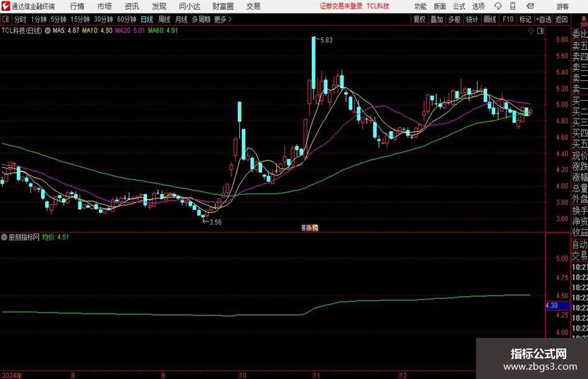Click the 现价 row in quote panel
588x379 pixels.
tap(580, 156)
